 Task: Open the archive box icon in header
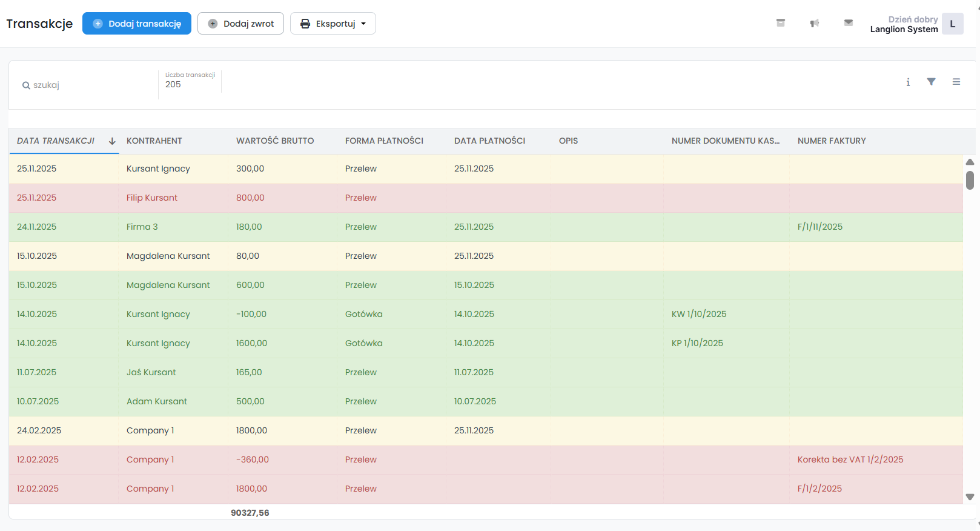(781, 23)
